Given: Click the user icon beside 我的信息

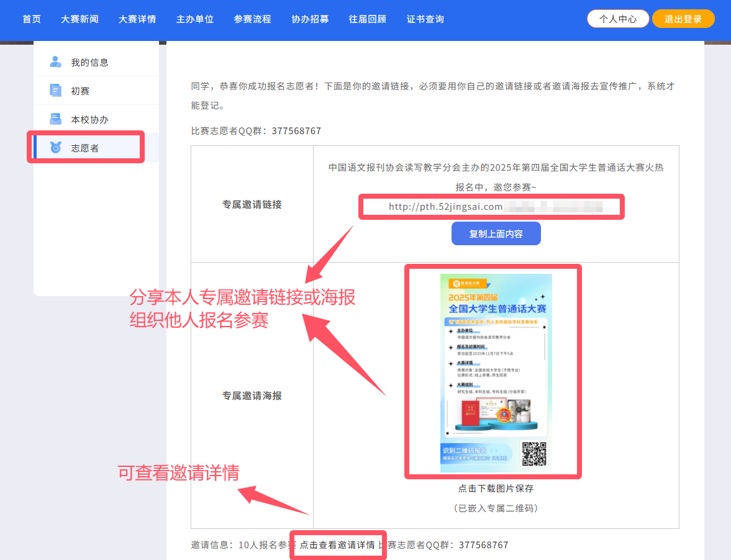Looking at the screenshot, I should 56,62.
